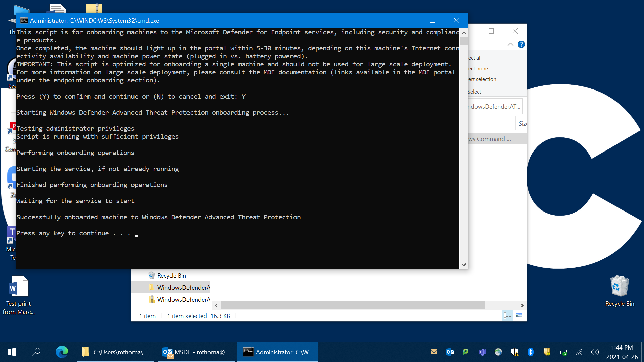Maximize the cmd window
Screen dimensions: 644x362
(x=432, y=20)
